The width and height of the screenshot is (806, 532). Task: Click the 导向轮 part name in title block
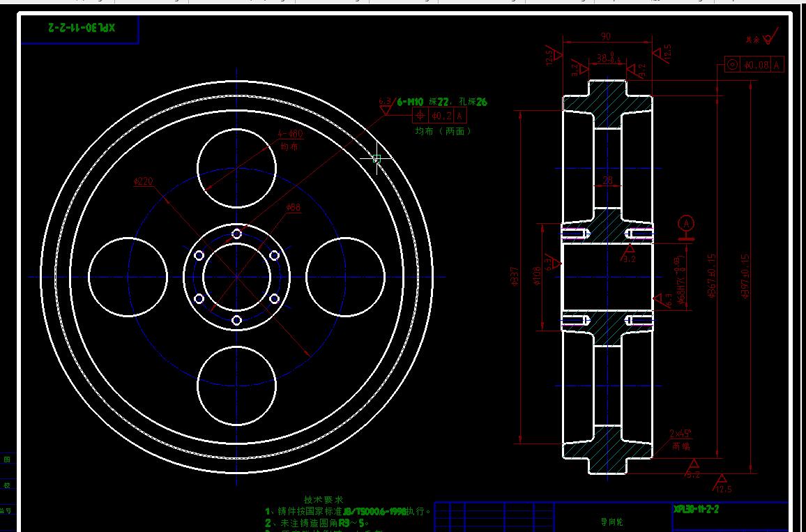pyautogui.click(x=611, y=522)
